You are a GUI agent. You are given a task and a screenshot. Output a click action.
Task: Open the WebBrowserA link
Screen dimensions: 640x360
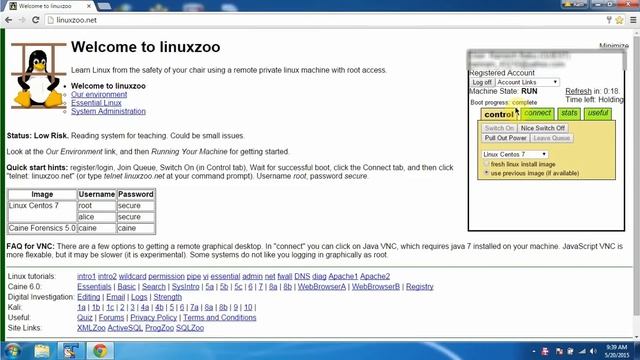322,287
